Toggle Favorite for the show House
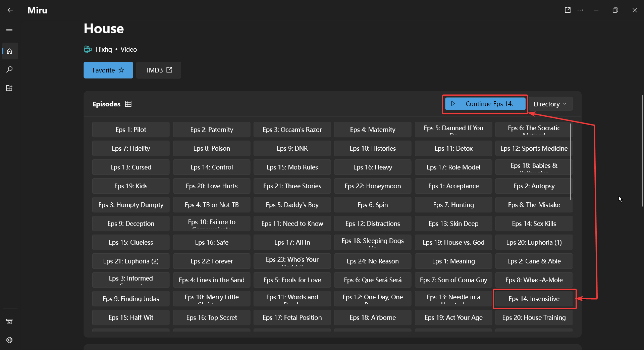Screen dimensions: 644x350 (x=108, y=70)
